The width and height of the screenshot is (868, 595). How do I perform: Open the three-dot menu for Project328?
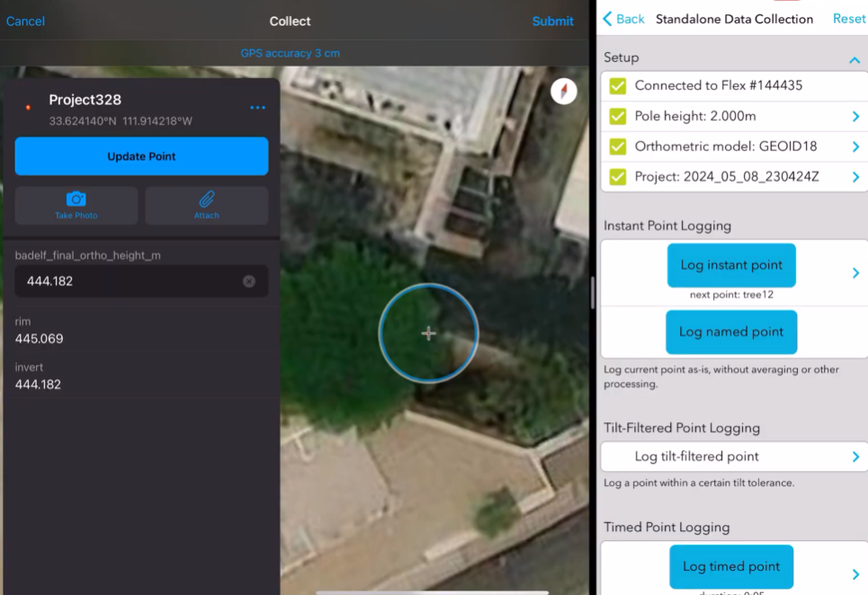tap(257, 107)
